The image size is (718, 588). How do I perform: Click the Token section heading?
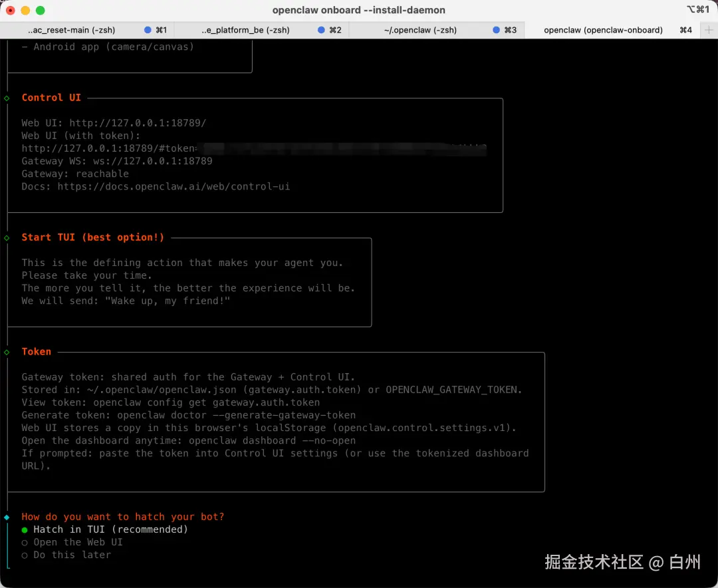pyautogui.click(x=36, y=351)
